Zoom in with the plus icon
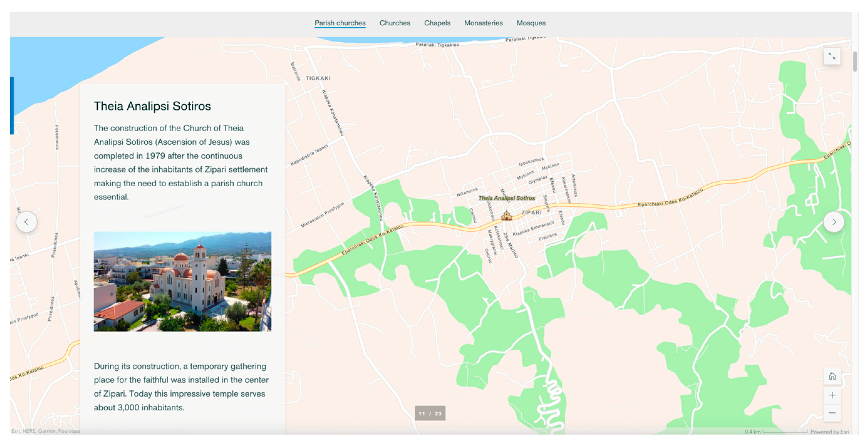The height and width of the screenshot is (448, 868). tap(832, 395)
